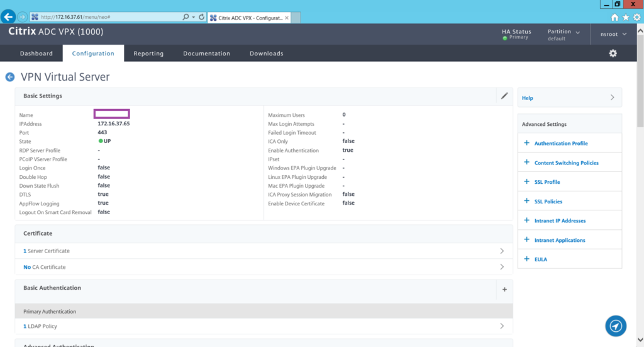Open Intranet IP Addresses setting
The image size is (644, 347).
coord(560,221)
